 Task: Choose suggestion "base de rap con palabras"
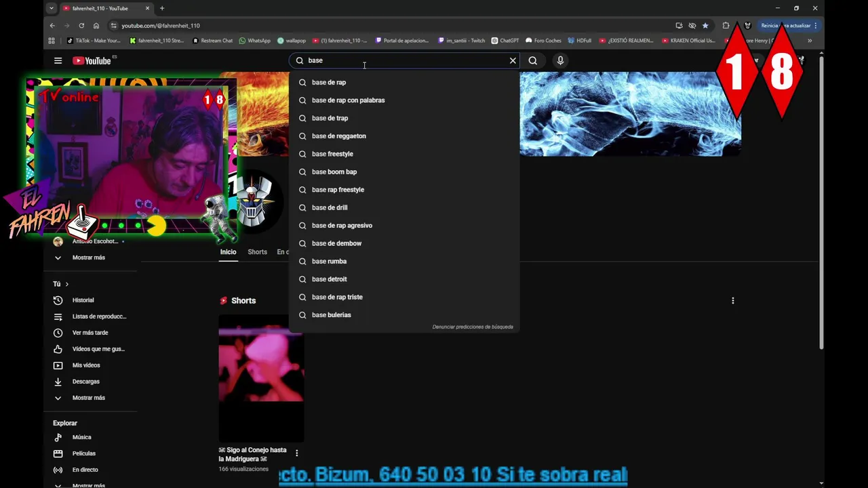tap(404, 100)
